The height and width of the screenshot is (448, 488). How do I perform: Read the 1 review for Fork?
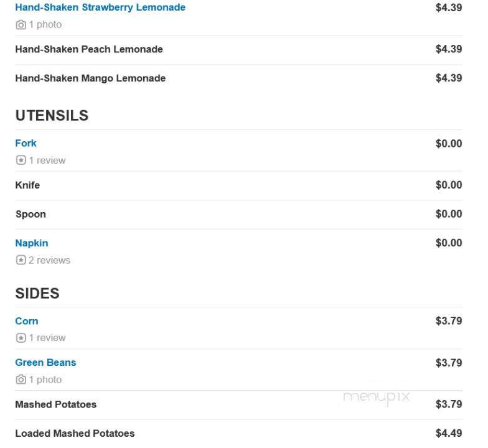pos(47,161)
